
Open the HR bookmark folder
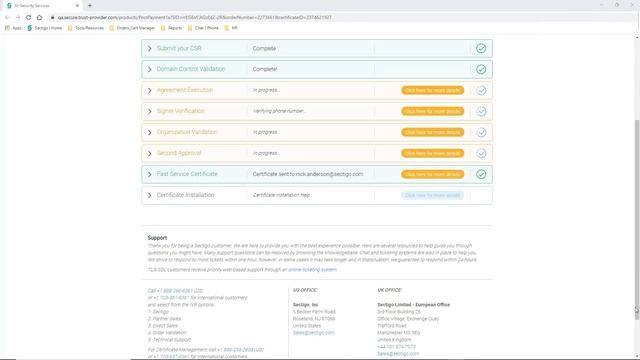coord(231,28)
